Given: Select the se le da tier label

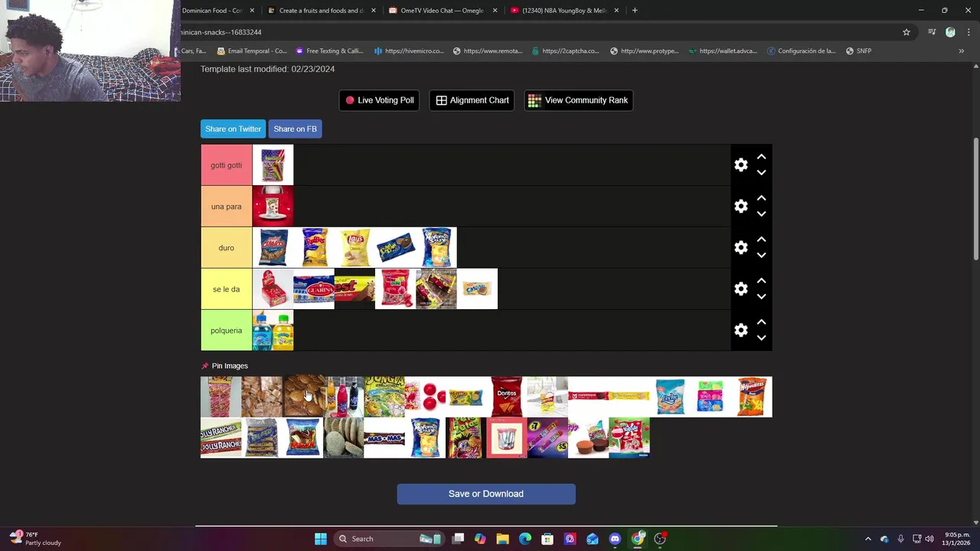Looking at the screenshot, I should click(x=226, y=289).
